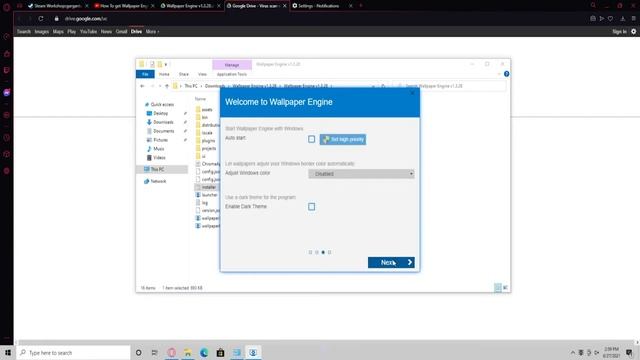Open Music in navigation pane
The width and height of the screenshot is (640, 360).
pos(156,149)
